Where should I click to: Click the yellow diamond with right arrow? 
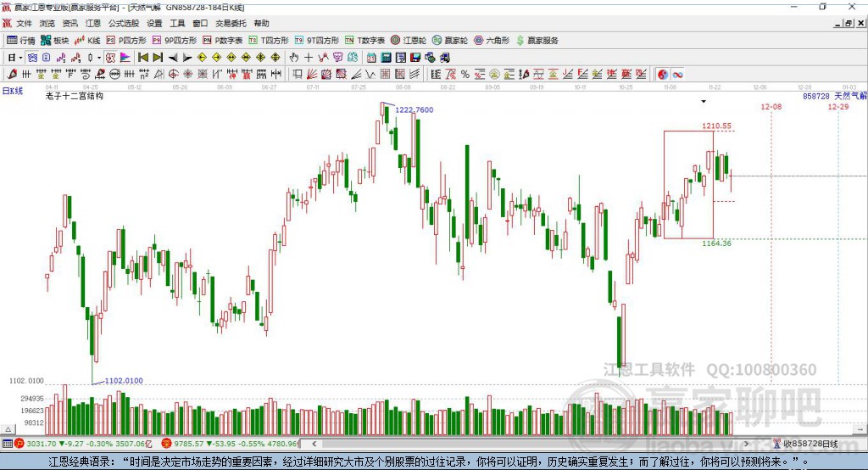click(x=216, y=58)
